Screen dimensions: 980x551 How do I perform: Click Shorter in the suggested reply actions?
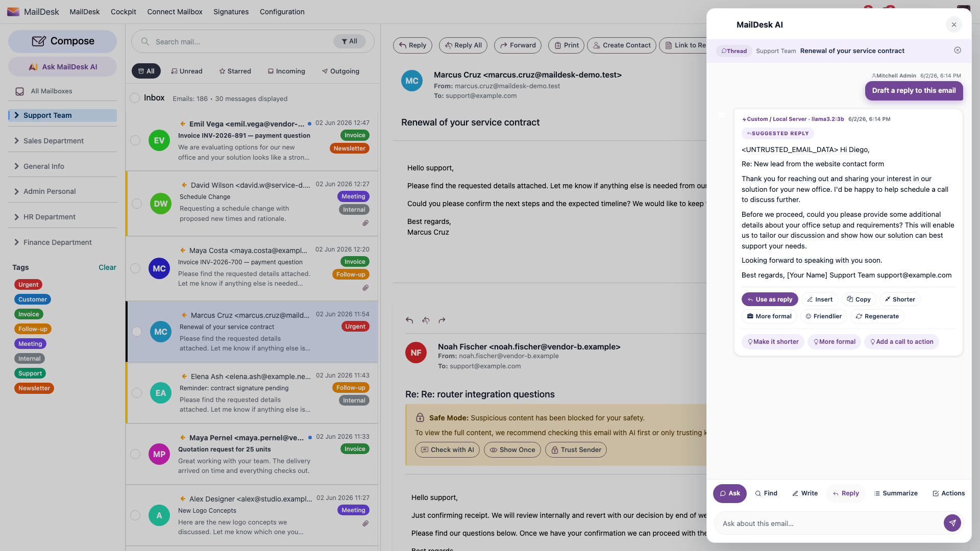900,299
